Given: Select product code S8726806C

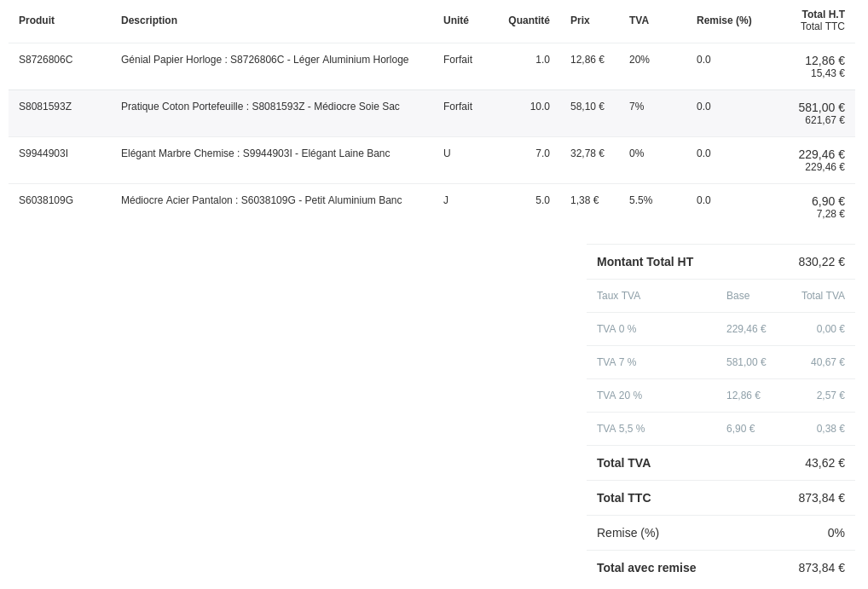Looking at the screenshot, I should [x=45, y=60].
